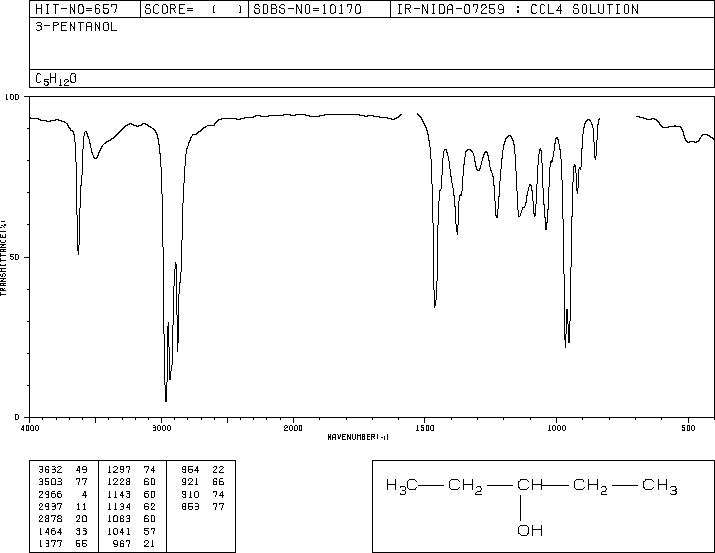Click the 3503 peak table entry
This screenshot has width=715, height=553.
pyautogui.click(x=51, y=482)
